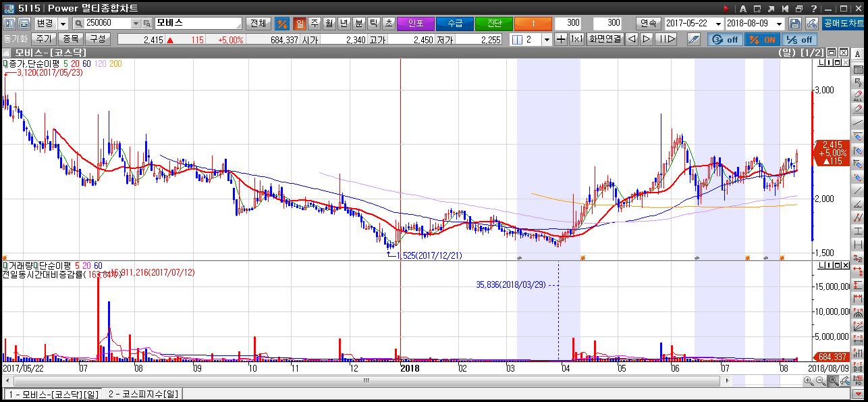Open the 수급 blue tab
This screenshot has height=402, width=868.
tap(454, 23)
